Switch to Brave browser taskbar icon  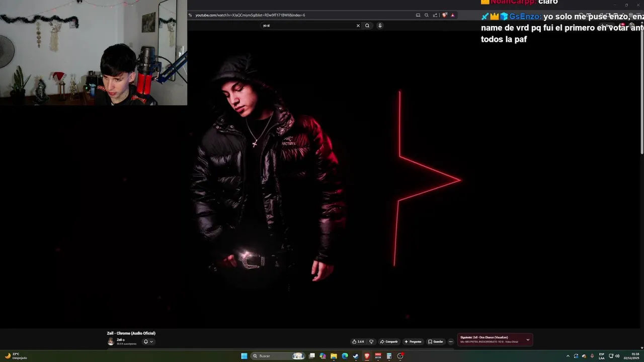coord(367,356)
